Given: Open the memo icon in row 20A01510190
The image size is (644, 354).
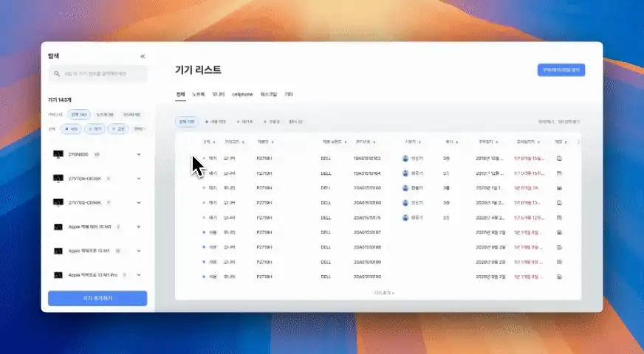Looking at the screenshot, I should [x=559, y=277].
